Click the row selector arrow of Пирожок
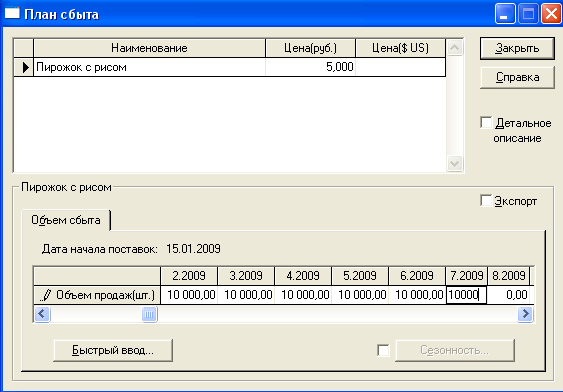This screenshot has width=563, height=392. point(24,67)
